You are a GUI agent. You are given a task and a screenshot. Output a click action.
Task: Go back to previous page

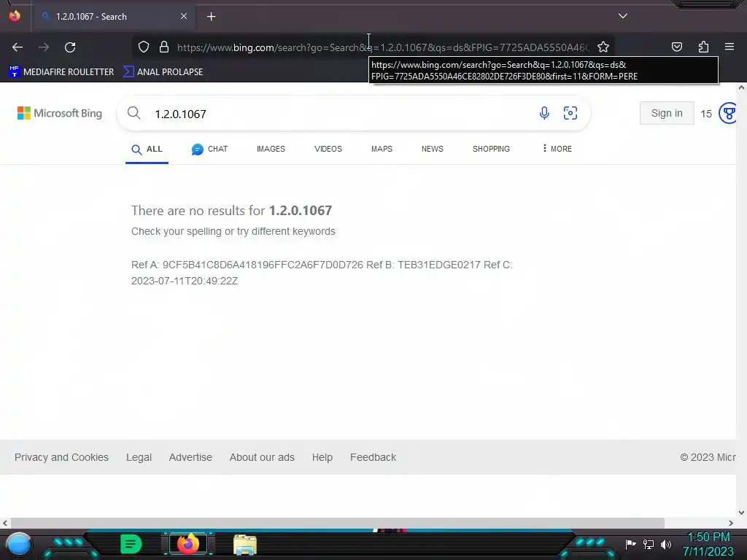(18, 47)
